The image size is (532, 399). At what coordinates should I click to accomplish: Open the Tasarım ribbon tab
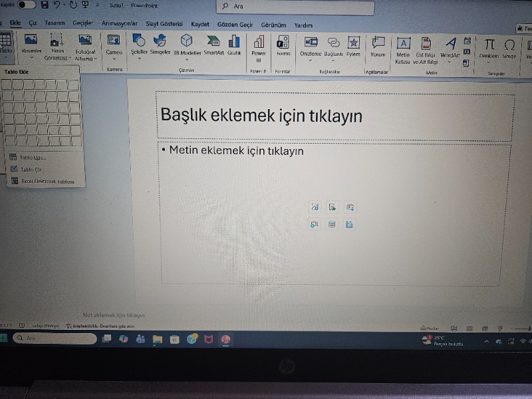pyautogui.click(x=55, y=23)
